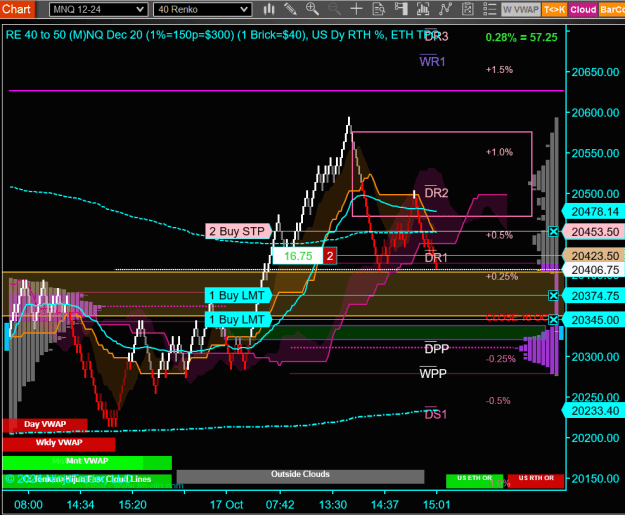Select the upper 1 Buy LMT order at 20374.75
This screenshot has height=515, width=625.
pos(238,295)
